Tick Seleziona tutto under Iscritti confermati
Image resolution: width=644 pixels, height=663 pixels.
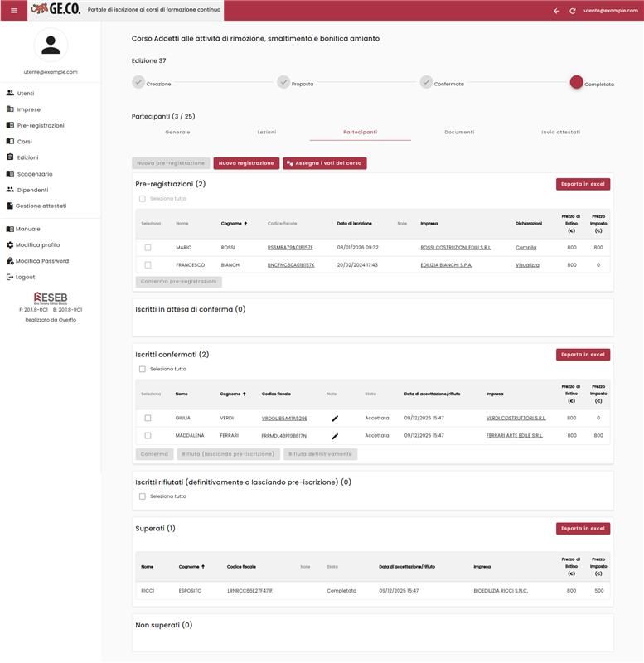click(x=143, y=370)
